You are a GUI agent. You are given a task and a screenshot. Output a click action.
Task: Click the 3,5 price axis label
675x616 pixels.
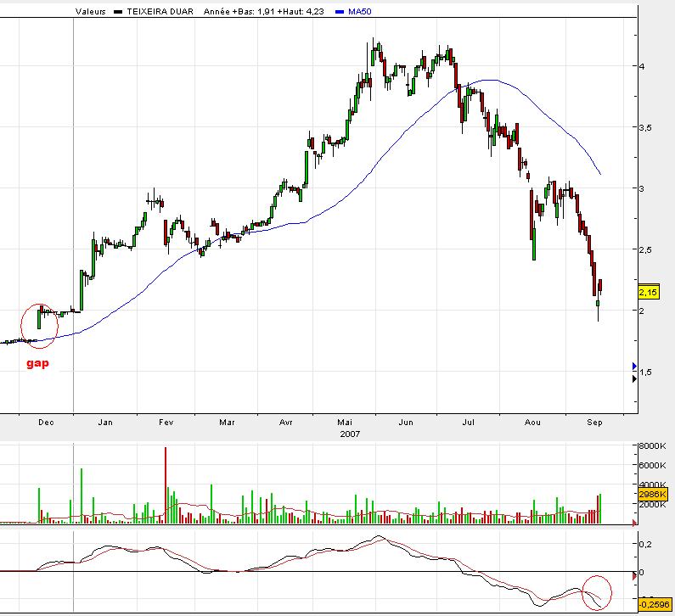645,128
